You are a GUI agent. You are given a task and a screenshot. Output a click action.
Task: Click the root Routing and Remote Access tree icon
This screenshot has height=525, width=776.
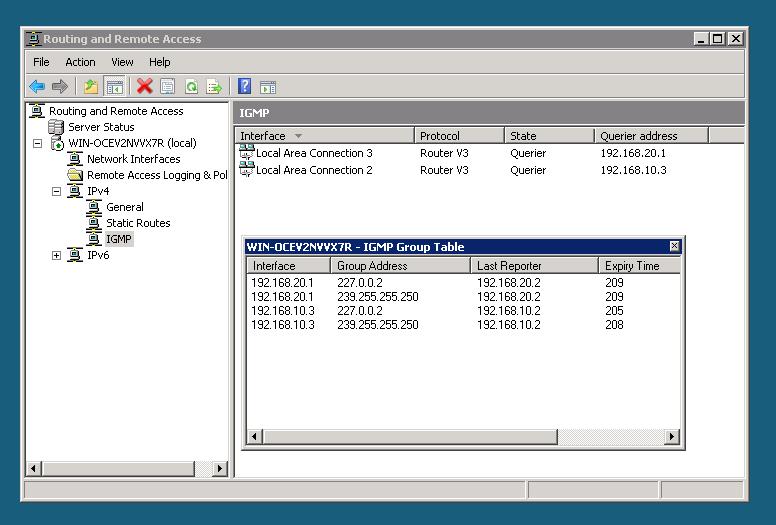click(x=37, y=111)
